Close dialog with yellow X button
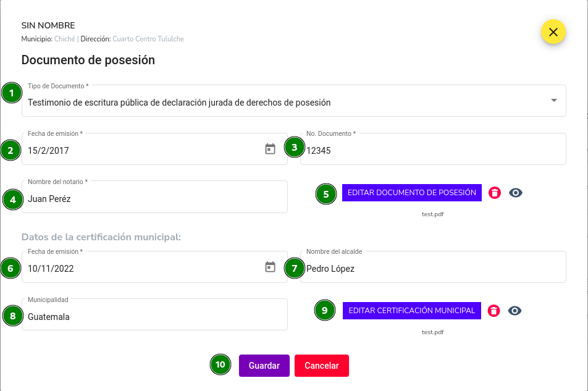The image size is (588, 391). 553,32
